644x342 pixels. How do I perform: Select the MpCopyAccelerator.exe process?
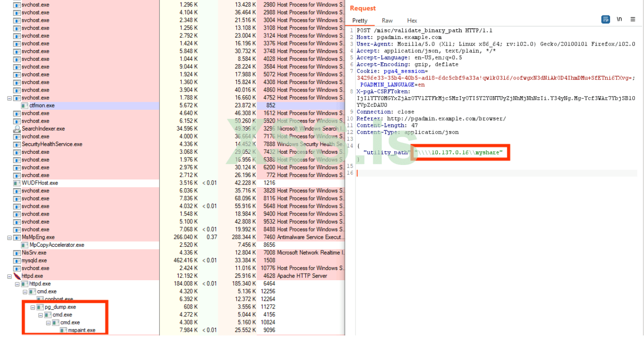point(57,245)
